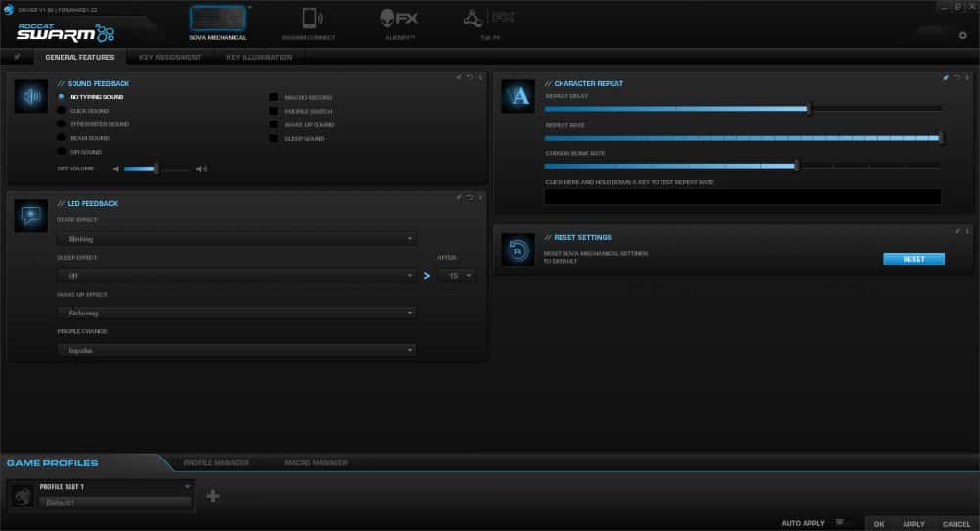Open the Swarm Connect phone icon

point(312,18)
